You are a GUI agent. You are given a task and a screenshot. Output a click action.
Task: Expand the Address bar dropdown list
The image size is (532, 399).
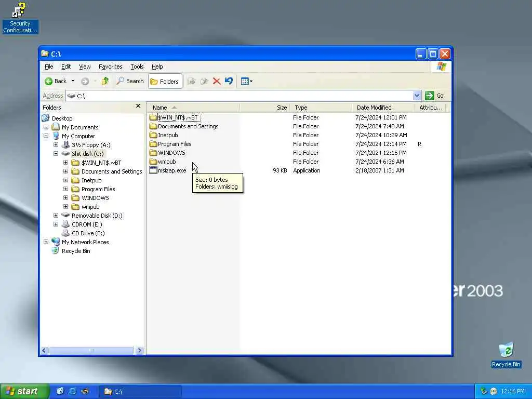click(x=417, y=96)
